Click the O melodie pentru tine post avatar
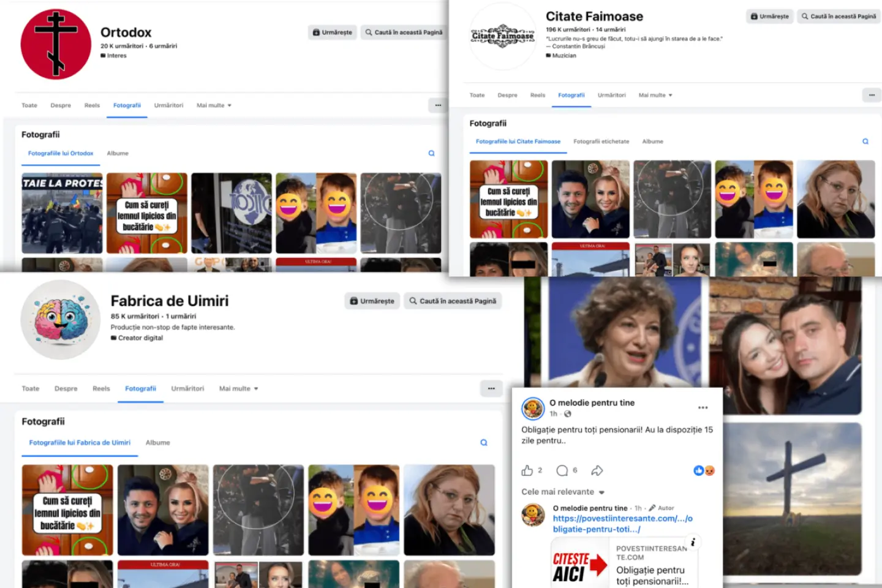882x588 pixels. coord(533,408)
